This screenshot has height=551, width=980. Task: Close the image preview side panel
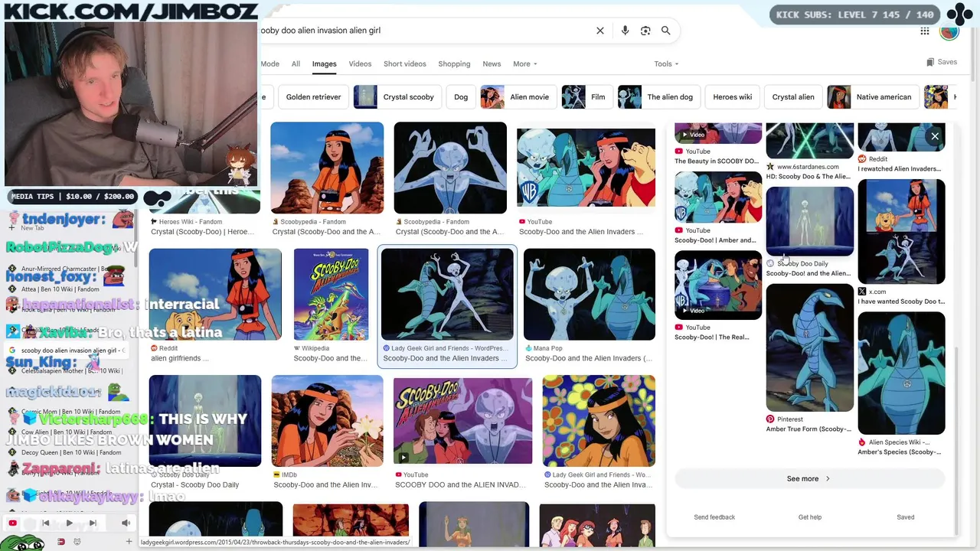click(935, 136)
